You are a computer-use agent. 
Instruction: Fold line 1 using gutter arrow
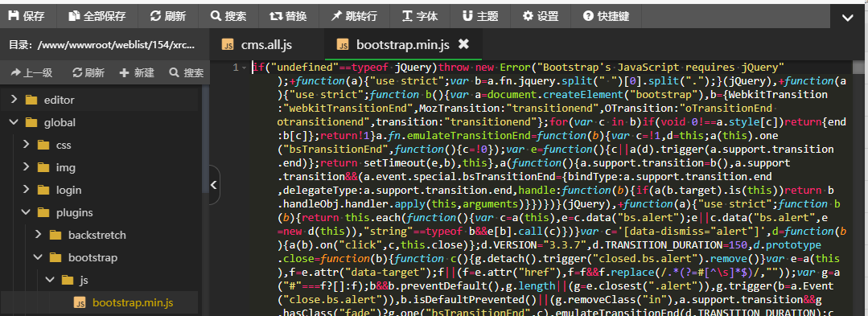click(x=244, y=68)
